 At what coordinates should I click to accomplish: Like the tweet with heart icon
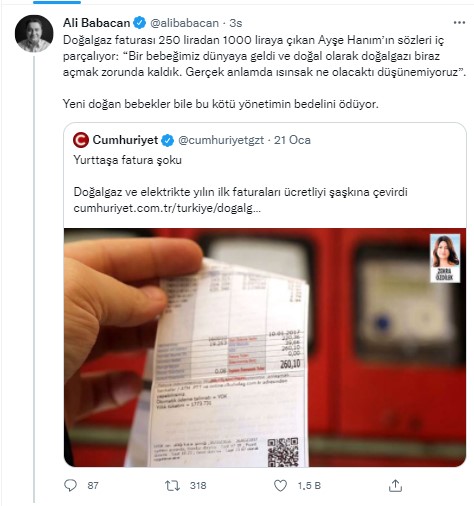point(280,485)
